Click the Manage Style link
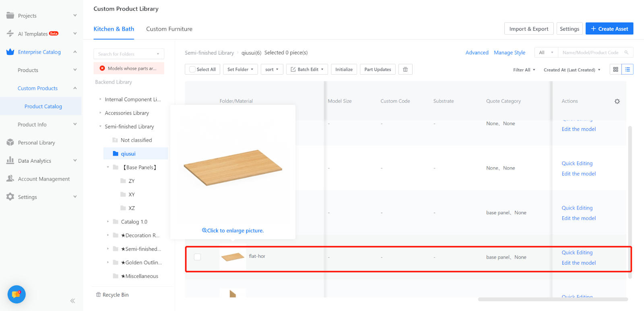Screen dimensions: 644x311 [510, 52]
